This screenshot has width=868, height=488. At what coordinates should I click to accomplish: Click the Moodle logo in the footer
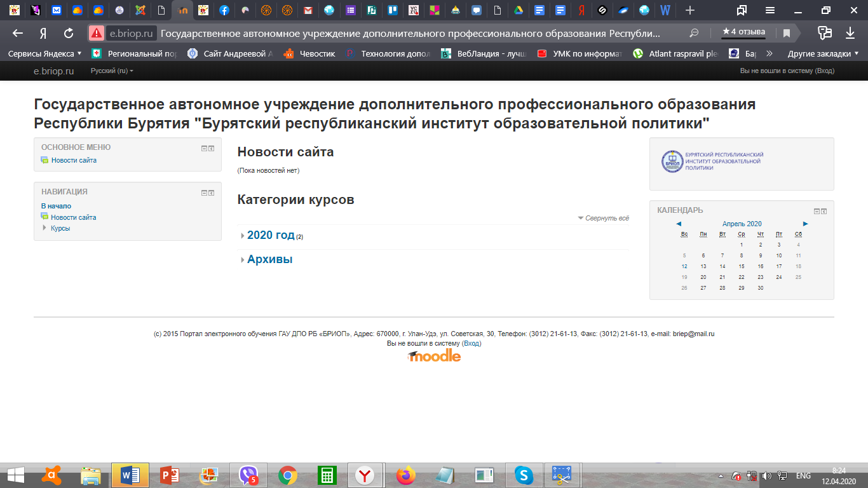pos(434,356)
